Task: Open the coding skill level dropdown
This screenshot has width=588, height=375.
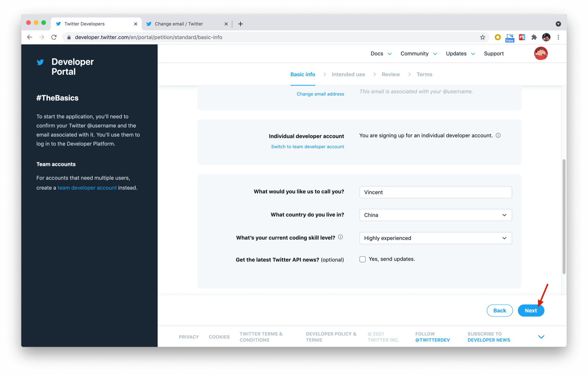Action: pyautogui.click(x=435, y=238)
